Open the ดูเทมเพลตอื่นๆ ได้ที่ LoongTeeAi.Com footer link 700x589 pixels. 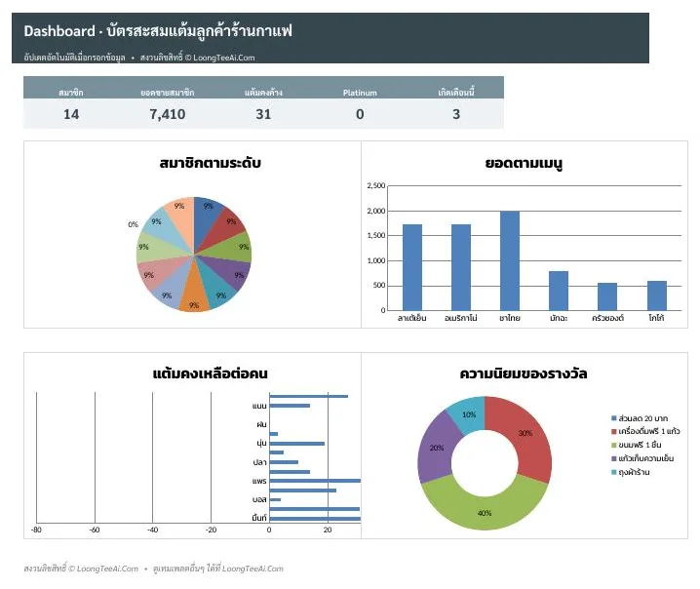click(x=218, y=569)
